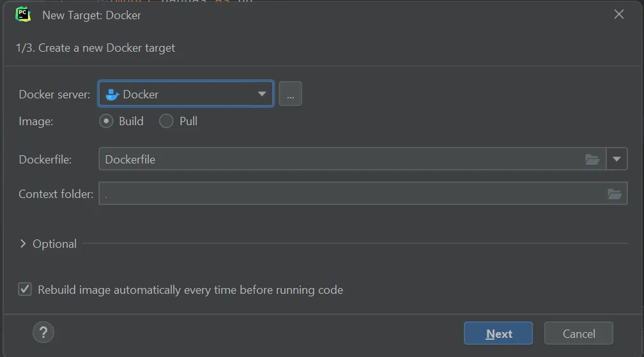Close the New Target dialog with X
Image resolution: width=644 pixels, height=357 pixels.
pyautogui.click(x=618, y=15)
